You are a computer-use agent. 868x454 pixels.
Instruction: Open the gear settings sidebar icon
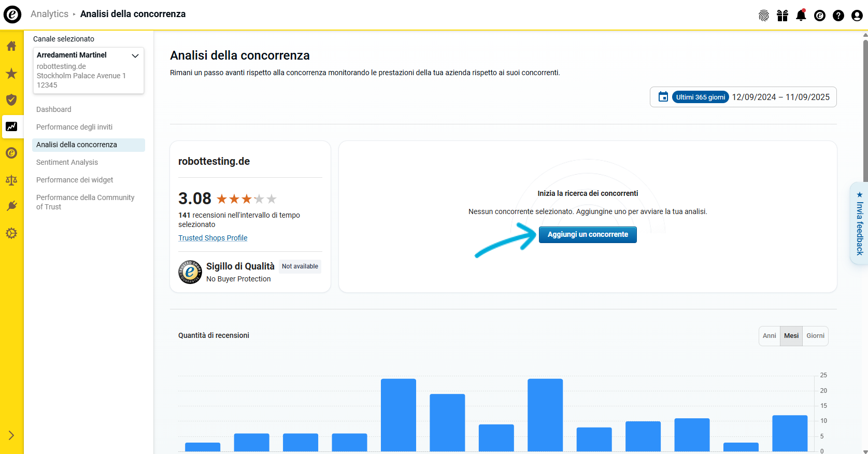[x=11, y=233]
